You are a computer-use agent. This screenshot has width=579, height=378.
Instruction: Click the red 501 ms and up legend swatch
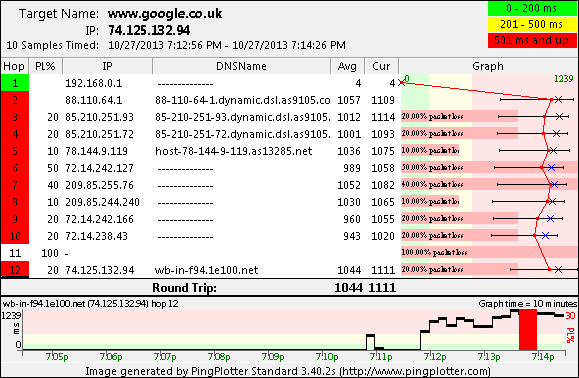tap(532, 40)
